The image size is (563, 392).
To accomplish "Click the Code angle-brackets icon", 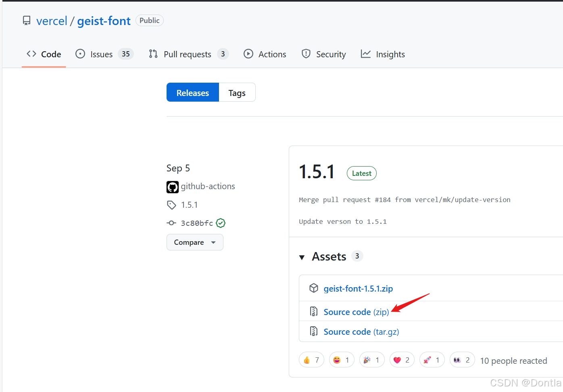I will coord(31,54).
